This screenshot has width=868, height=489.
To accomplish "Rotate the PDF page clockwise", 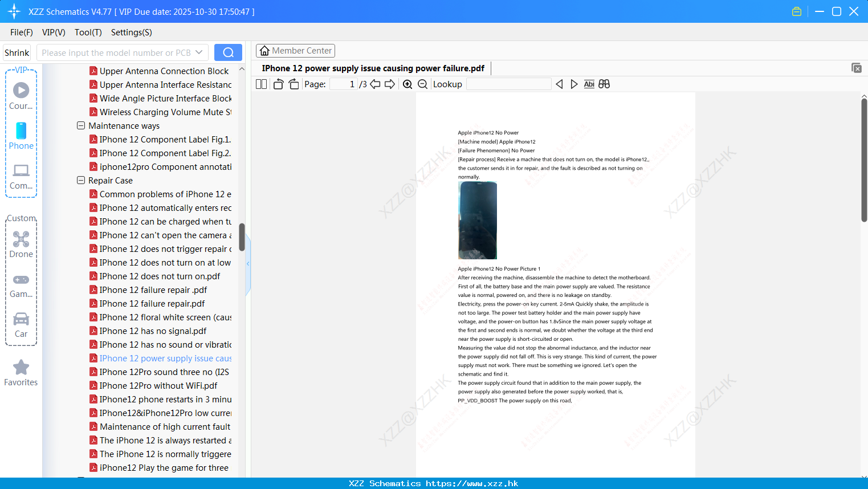I will (294, 84).
